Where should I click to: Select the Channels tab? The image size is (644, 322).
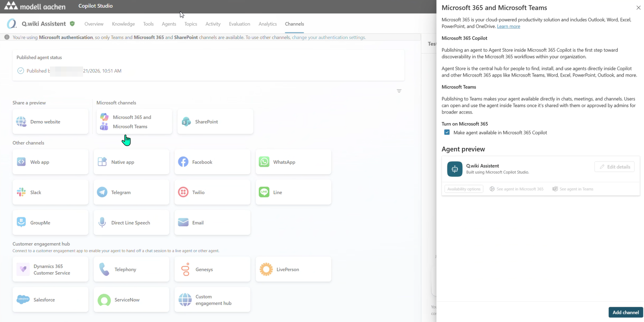coord(294,24)
